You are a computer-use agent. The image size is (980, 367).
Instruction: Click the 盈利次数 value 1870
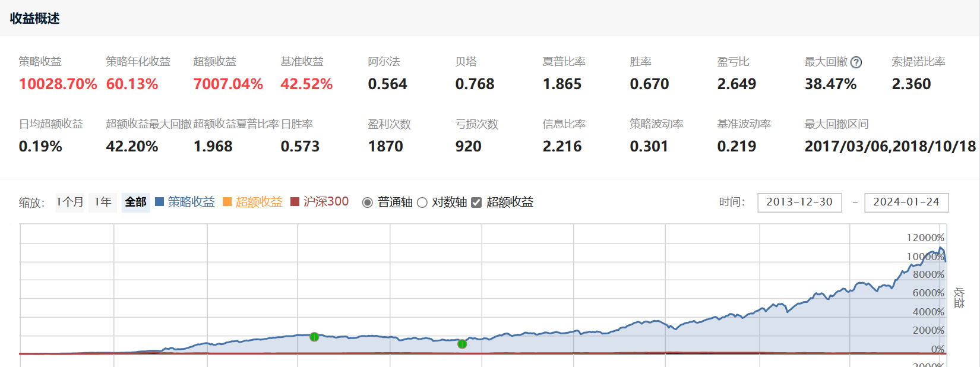pyautogui.click(x=385, y=147)
